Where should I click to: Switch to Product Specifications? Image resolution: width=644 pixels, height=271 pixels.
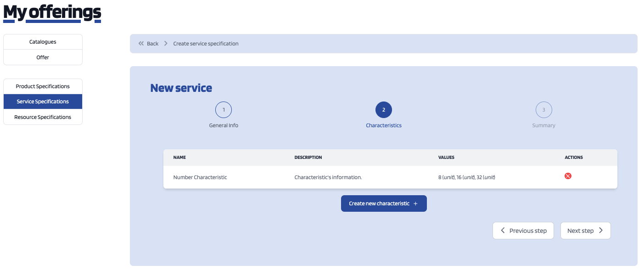pyautogui.click(x=43, y=86)
